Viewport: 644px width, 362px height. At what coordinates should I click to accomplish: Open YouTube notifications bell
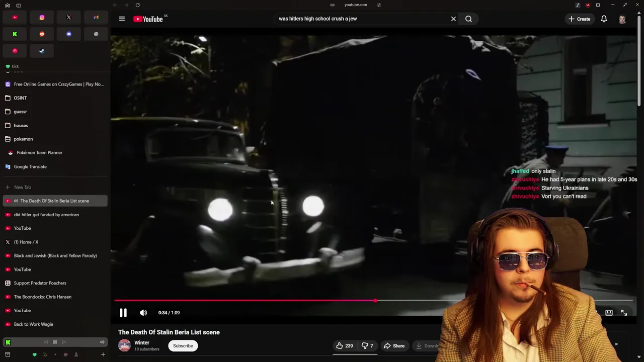tap(604, 19)
